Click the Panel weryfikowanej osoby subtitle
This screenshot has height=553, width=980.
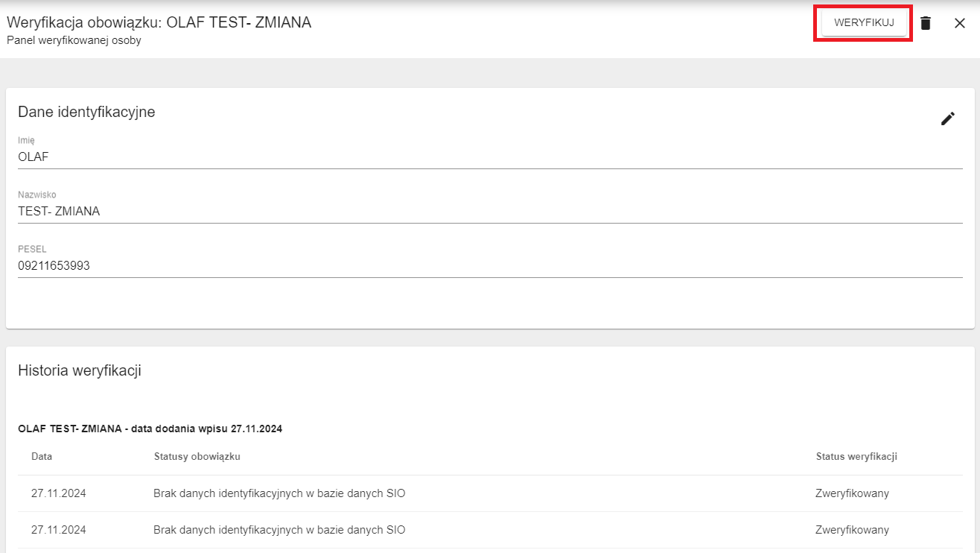click(x=74, y=40)
